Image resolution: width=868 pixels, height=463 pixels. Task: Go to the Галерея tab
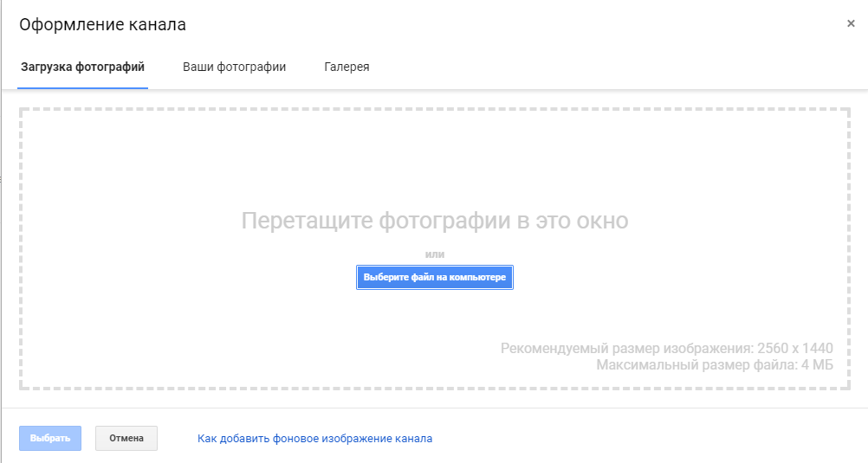(347, 67)
